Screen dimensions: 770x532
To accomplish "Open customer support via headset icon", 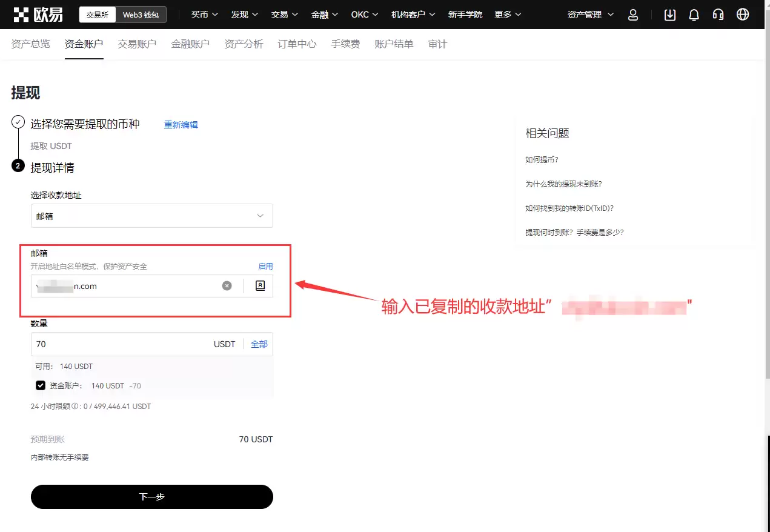I will click(718, 14).
